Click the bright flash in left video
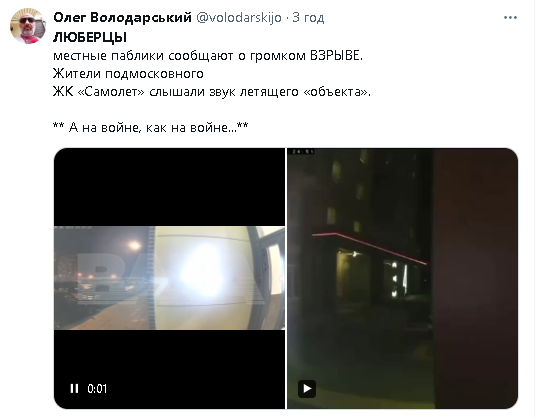Viewport: 536px width, 417px height. (x=203, y=270)
